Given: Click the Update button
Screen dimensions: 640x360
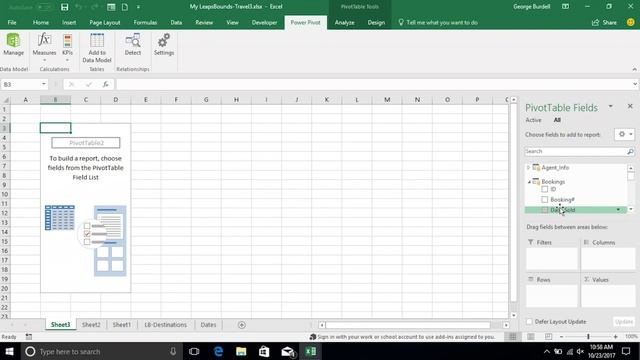Looking at the screenshot, I should tap(624, 322).
